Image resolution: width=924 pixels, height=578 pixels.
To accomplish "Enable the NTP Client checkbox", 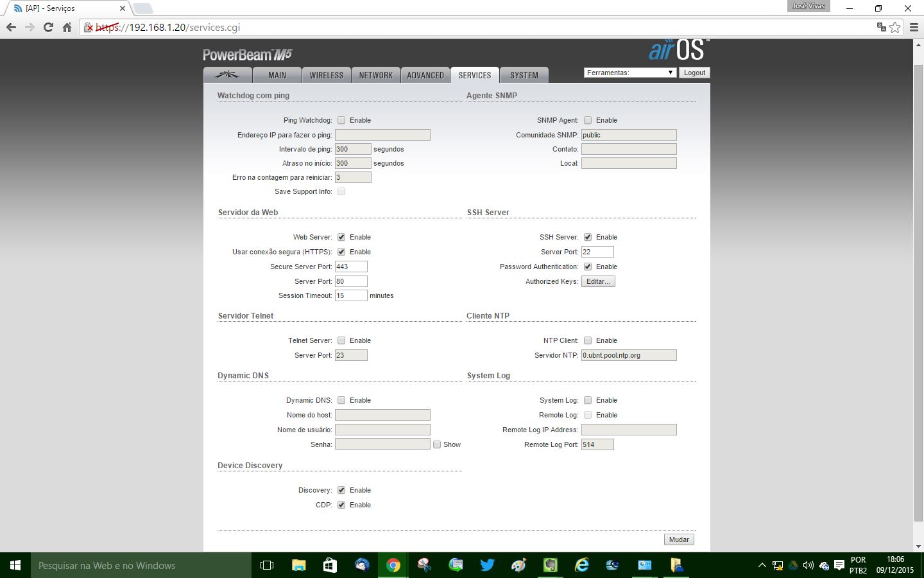I will [x=588, y=340].
